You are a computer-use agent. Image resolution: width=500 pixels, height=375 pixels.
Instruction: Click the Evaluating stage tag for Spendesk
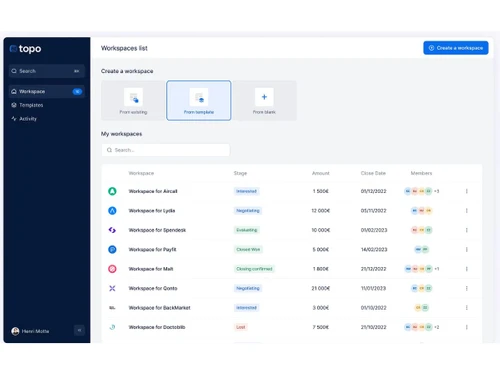[x=247, y=230]
